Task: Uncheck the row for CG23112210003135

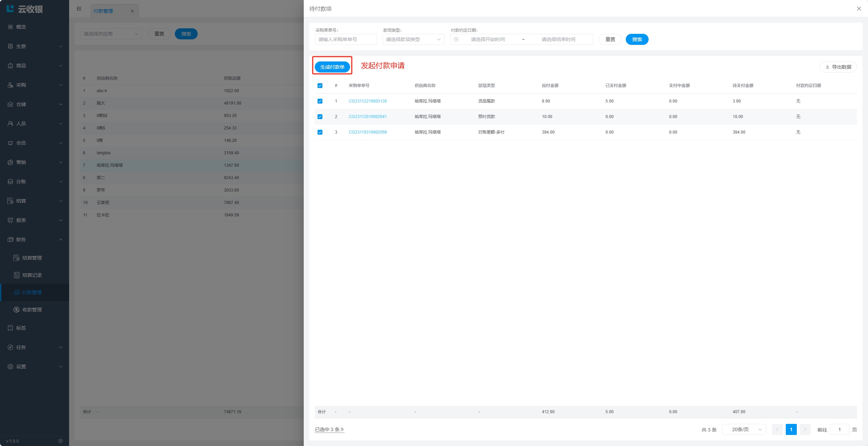Action: 320,101
